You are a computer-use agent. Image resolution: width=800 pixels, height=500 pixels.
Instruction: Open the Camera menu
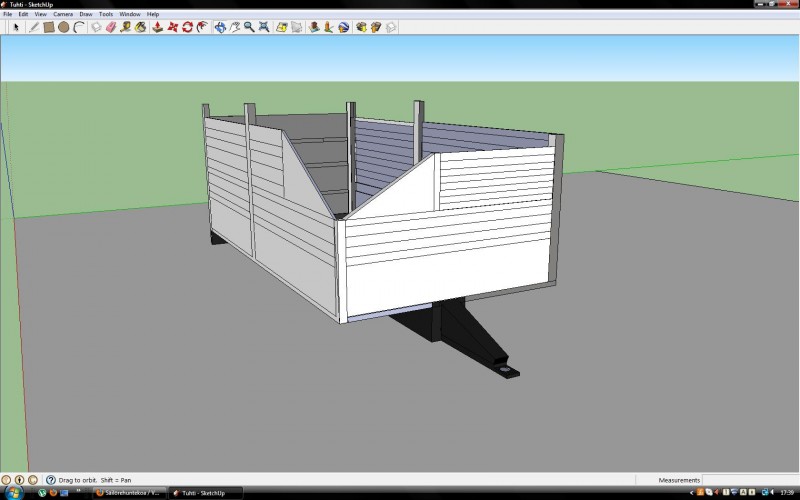click(x=63, y=14)
